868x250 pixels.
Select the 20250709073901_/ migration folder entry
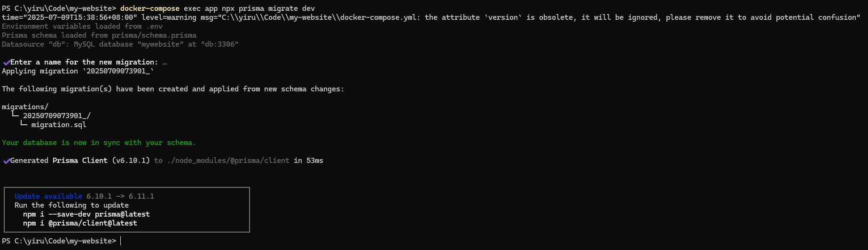tap(57, 116)
